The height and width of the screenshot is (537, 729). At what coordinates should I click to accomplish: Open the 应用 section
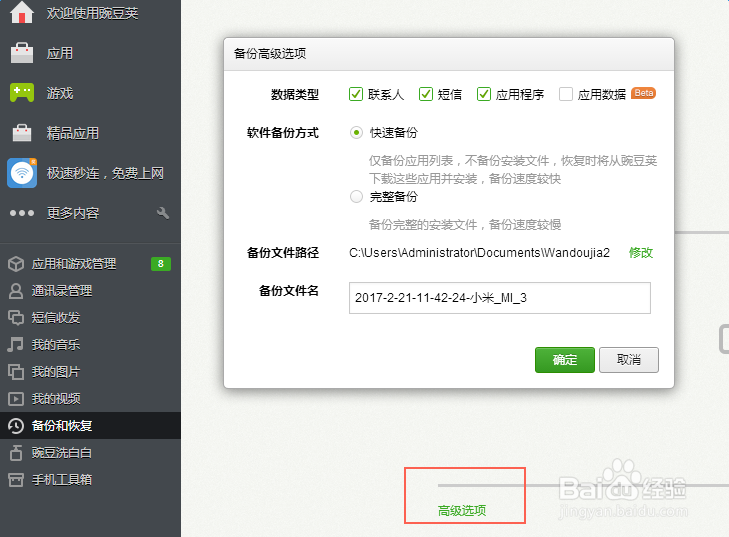(x=60, y=53)
